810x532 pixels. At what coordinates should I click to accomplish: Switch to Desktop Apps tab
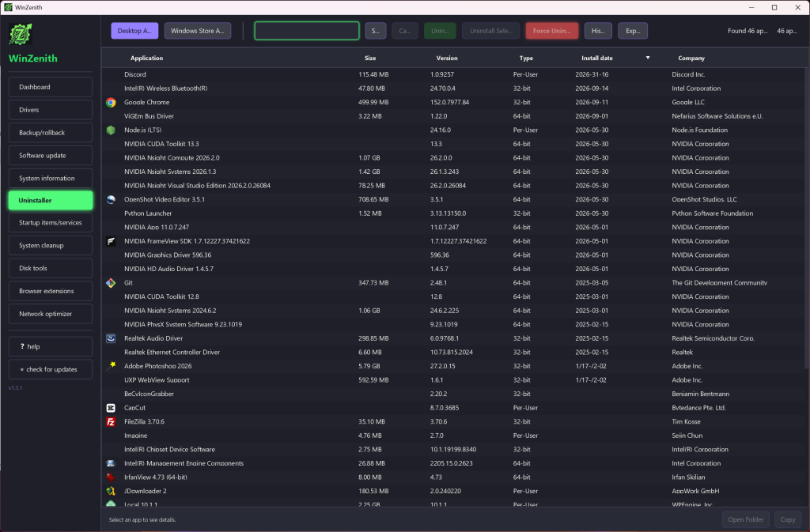coord(134,31)
